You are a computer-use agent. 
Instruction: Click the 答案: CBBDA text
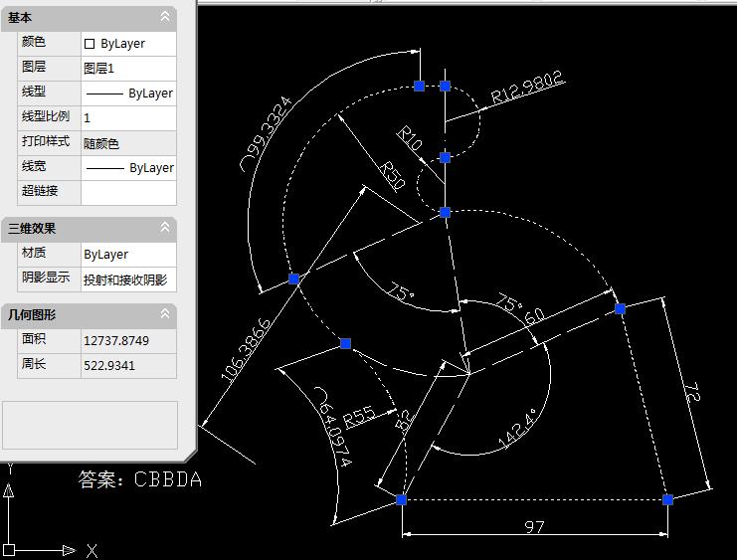click(140, 479)
